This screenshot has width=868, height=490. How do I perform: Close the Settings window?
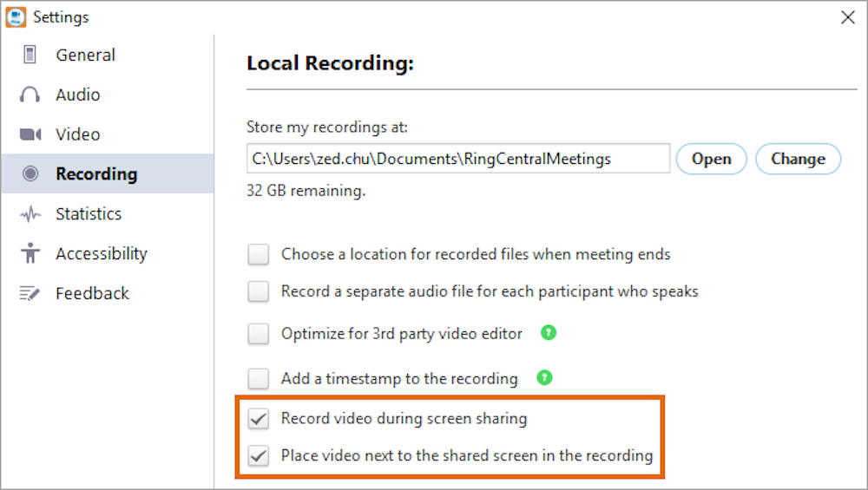click(847, 17)
